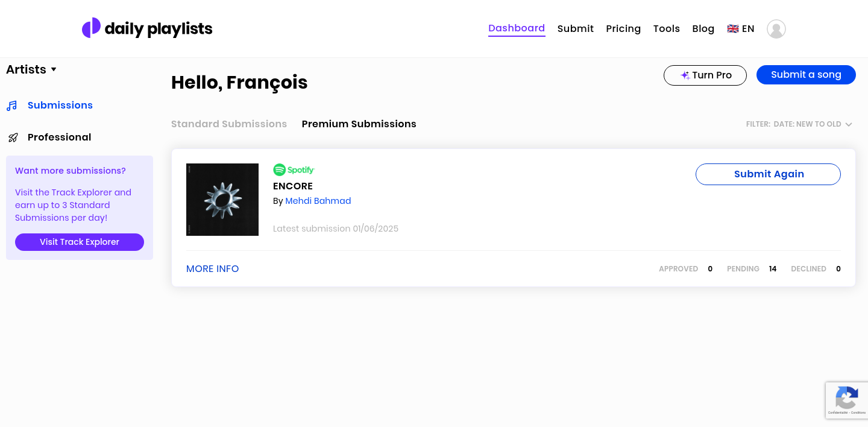Click the ENCORE album cover thumbnail

coord(222,200)
